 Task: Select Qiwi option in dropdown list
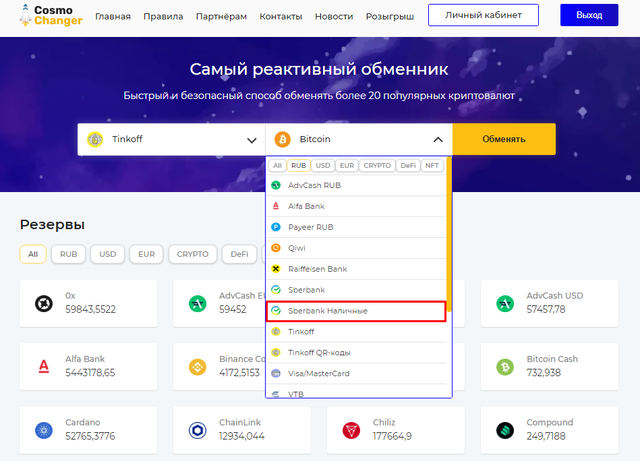[297, 248]
